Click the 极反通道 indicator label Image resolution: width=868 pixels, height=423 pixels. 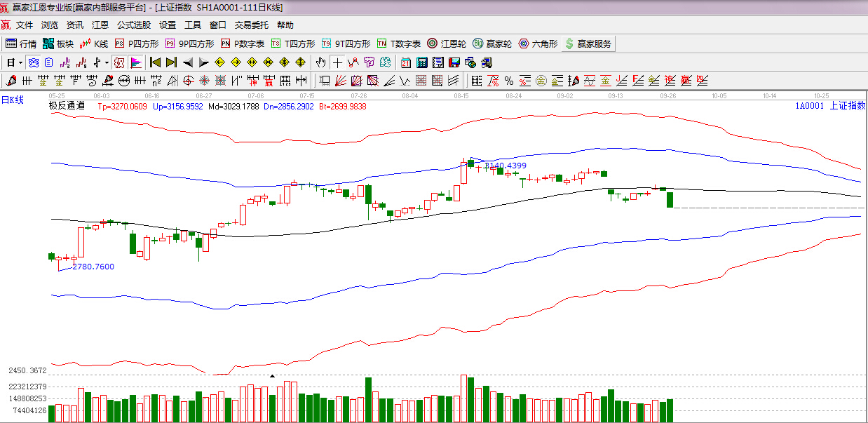(67, 107)
